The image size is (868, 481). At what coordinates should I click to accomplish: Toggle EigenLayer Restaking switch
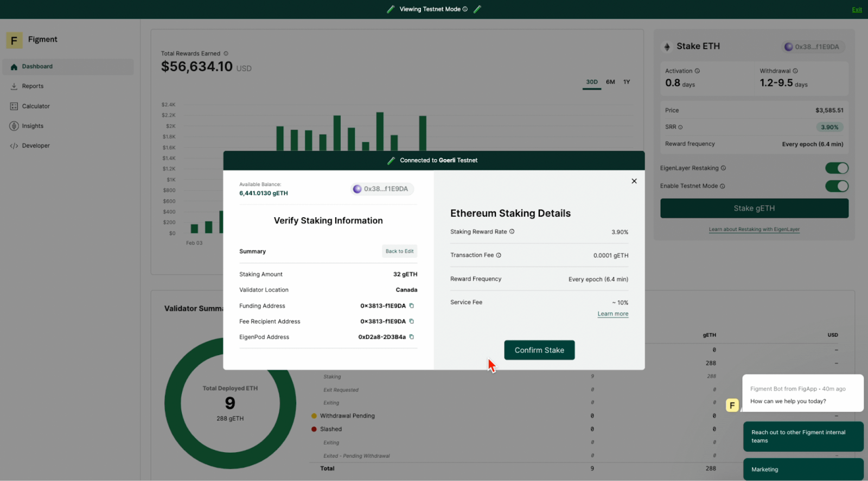click(836, 168)
